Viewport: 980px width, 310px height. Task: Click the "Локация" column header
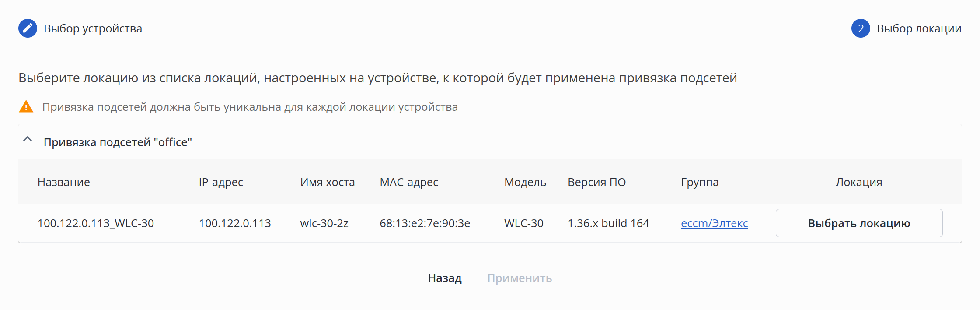pos(859,182)
